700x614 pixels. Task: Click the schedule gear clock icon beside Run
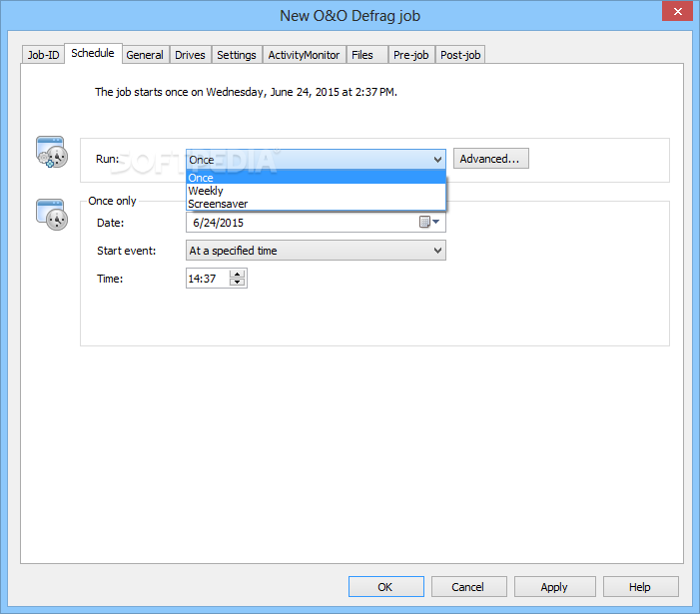pyautogui.click(x=52, y=152)
